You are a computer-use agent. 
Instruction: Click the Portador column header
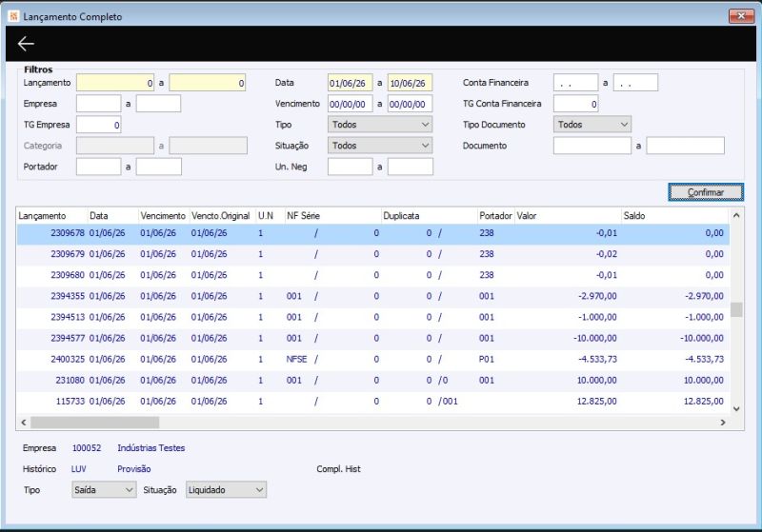[x=495, y=215]
